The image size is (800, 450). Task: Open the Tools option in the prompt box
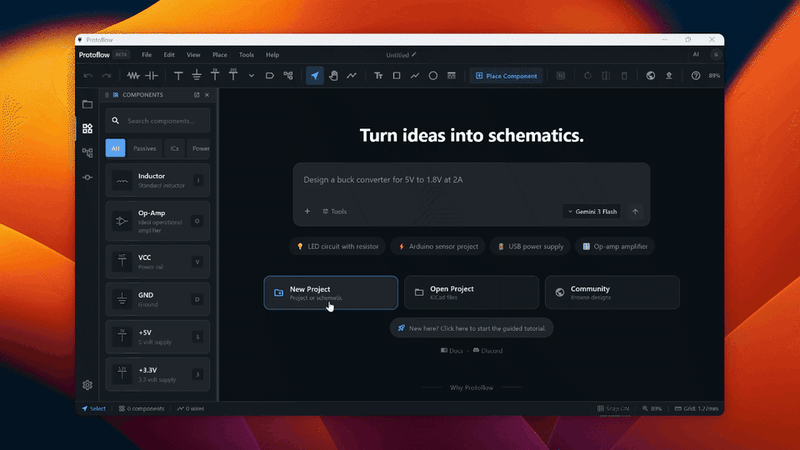335,211
